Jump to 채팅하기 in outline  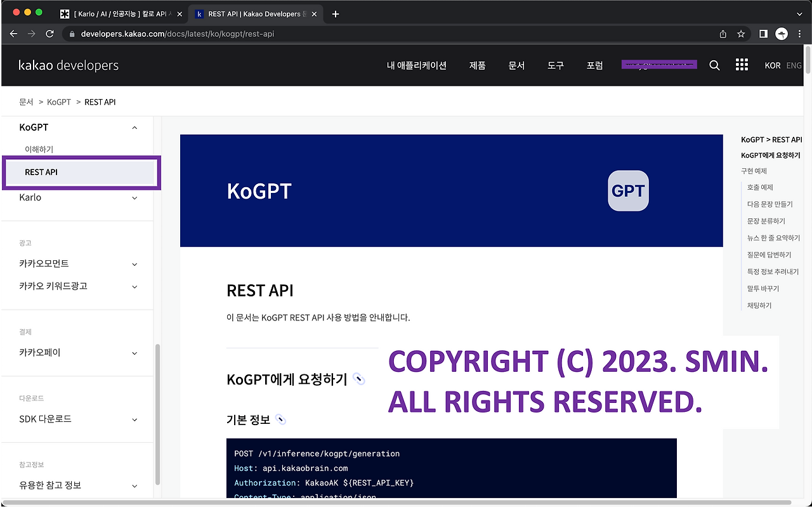pos(759,305)
